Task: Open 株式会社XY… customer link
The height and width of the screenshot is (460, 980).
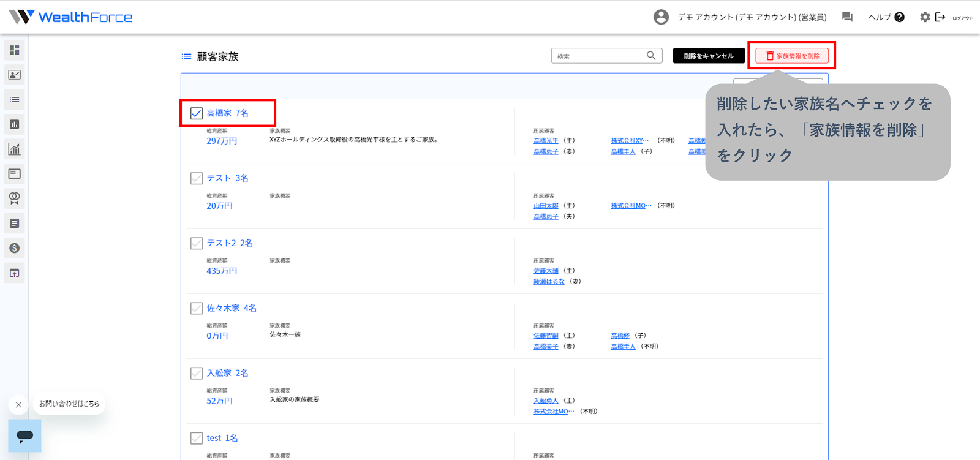Action: [630, 141]
